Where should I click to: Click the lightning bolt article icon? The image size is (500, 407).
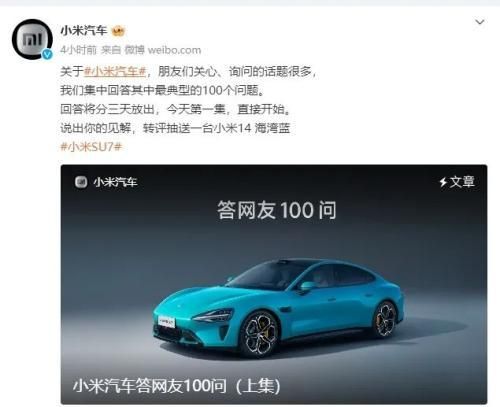tap(443, 182)
